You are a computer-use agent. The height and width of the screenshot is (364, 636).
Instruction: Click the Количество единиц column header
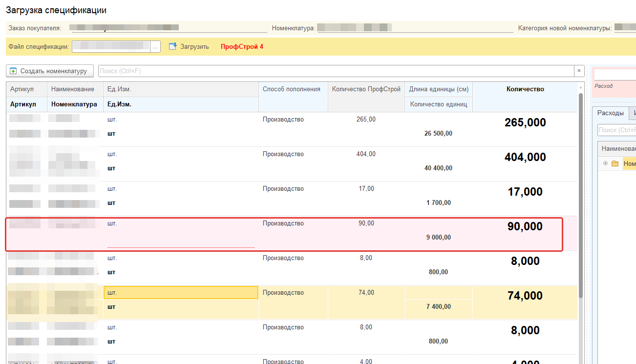pos(439,104)
